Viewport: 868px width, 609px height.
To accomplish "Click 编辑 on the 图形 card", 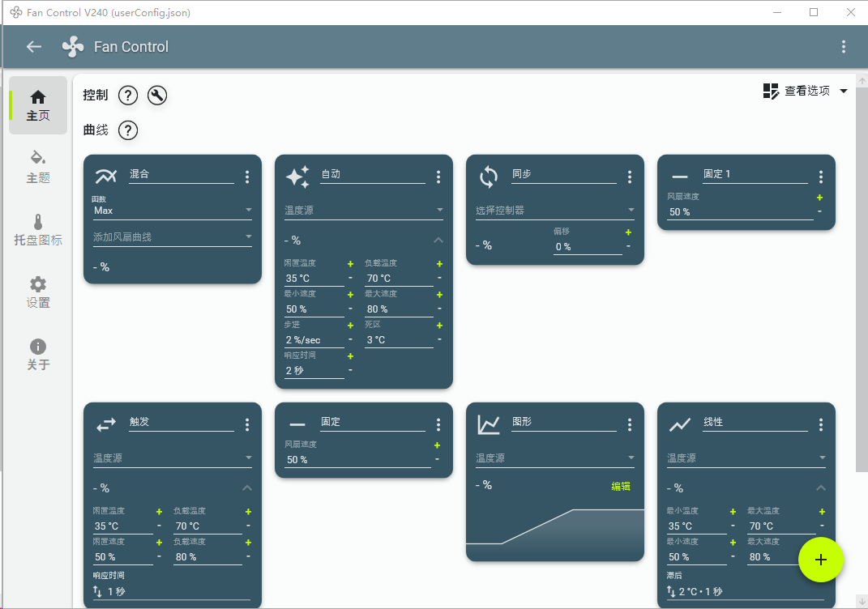I will pos(621,487).
